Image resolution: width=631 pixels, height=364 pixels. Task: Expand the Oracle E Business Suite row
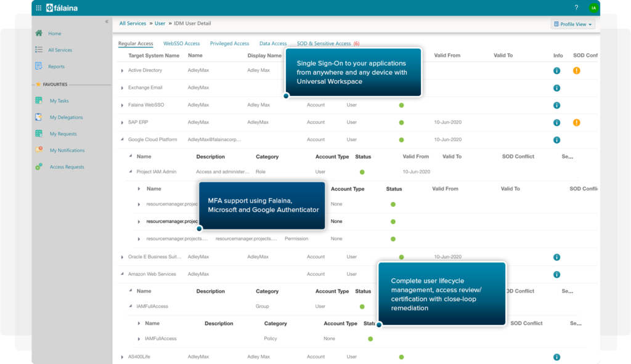[x=122, y=257]
